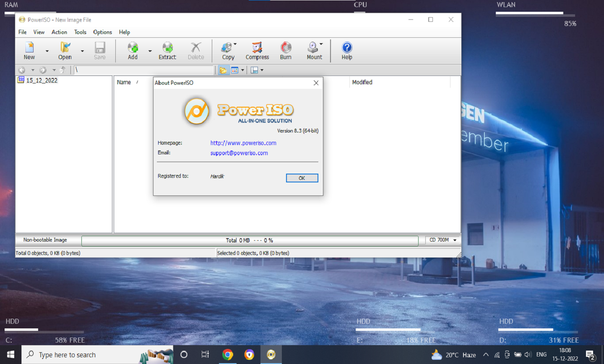Click 'Selected 0 objects, 0 KB' status text
The width and height of the screenshot is (604, 364).
click(x=253, y=253)
